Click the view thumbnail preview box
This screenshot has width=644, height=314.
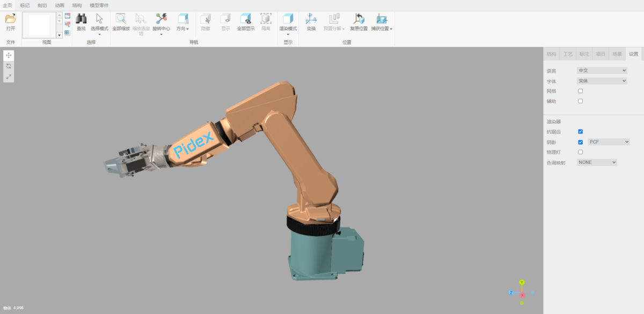click(x=39, y=25)
